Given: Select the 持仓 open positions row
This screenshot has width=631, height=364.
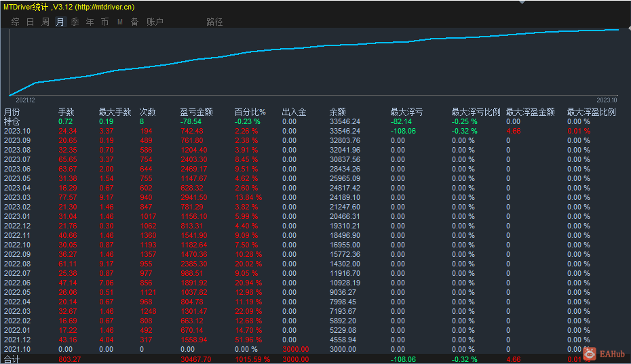Looking at the screenshot, I should [x=12, y=121].
